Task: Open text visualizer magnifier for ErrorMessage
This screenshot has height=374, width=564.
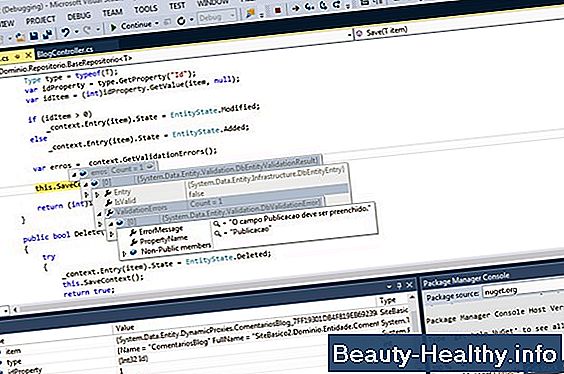Action: (x=217, y=224)
